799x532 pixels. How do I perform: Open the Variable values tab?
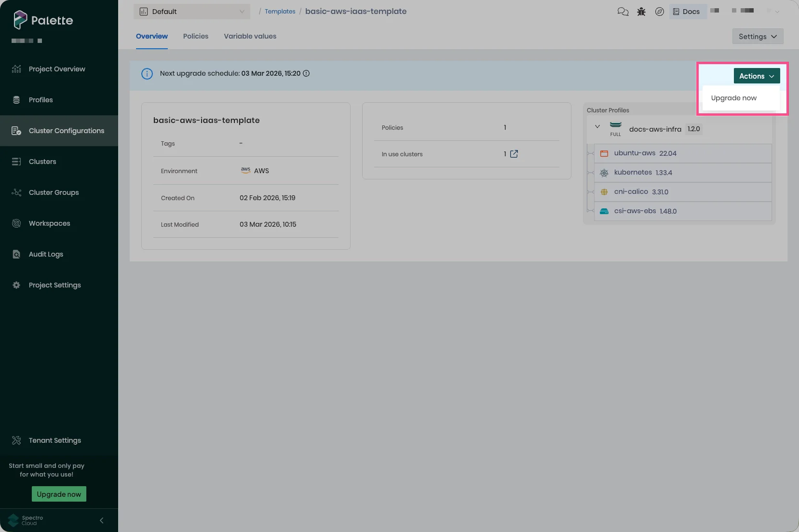250,36
